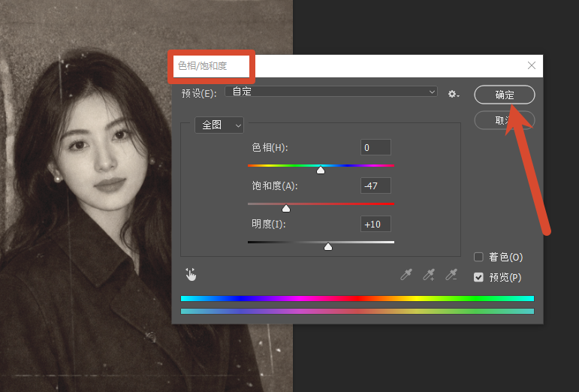The image size is (579, 392).
Task: Focus the 饱和度 value field showing -47
Action: (375, 185)
